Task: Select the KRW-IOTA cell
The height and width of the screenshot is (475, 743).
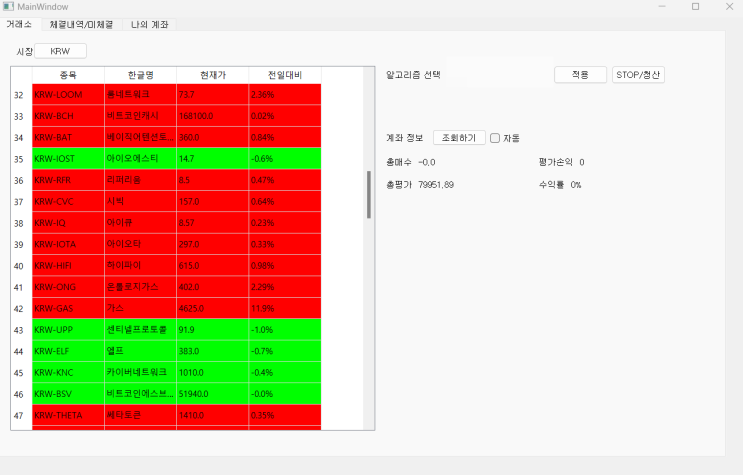Action: [x=68, y=244]
